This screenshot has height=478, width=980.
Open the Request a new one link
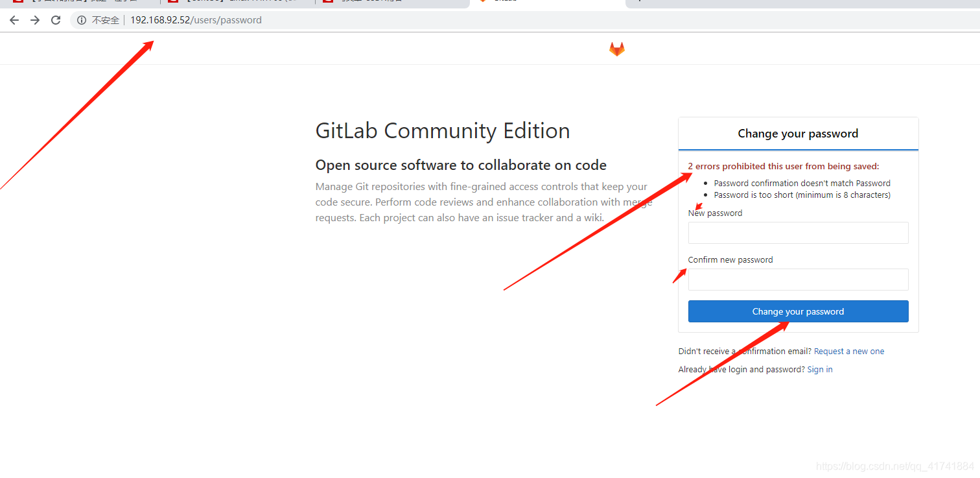click(849, 351)
